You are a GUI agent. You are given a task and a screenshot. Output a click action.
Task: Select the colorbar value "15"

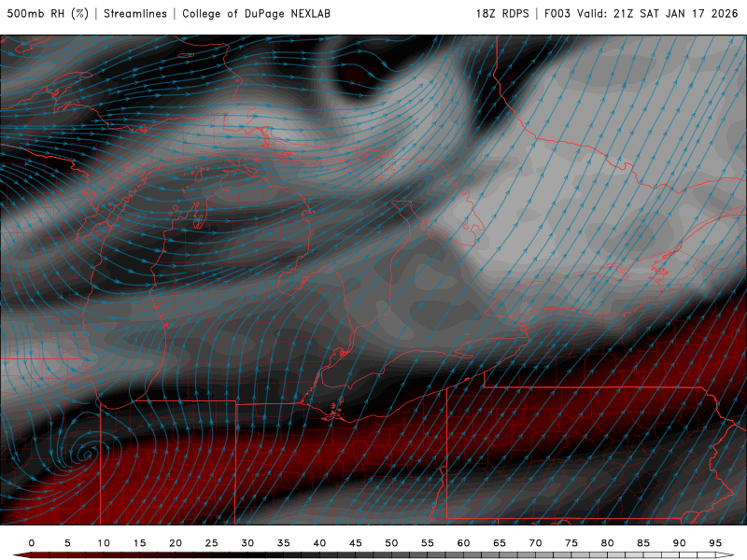click(139, 543)
